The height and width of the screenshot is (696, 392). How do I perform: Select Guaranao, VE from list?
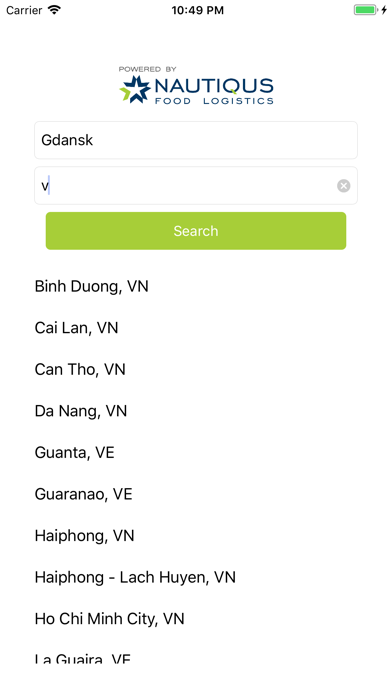196,494
